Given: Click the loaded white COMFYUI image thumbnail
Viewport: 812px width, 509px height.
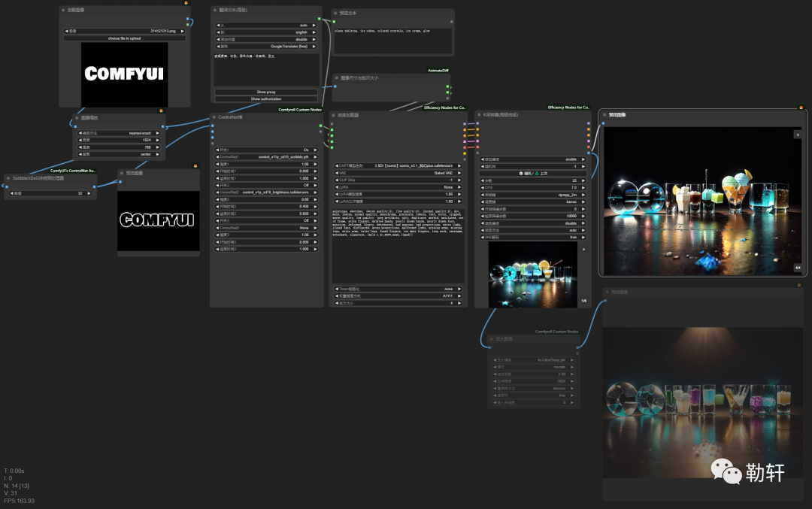Looking at the screenshot, I should click(124, 74).
